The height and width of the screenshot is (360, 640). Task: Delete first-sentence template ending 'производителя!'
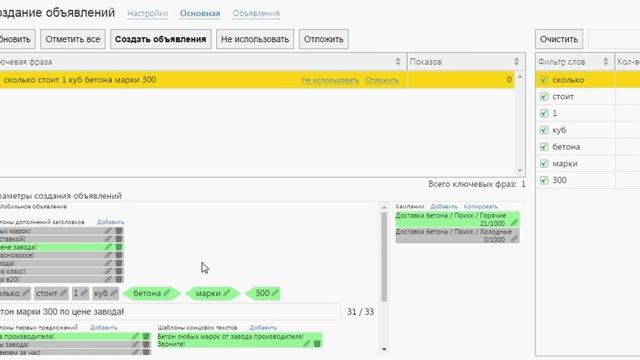146,336
